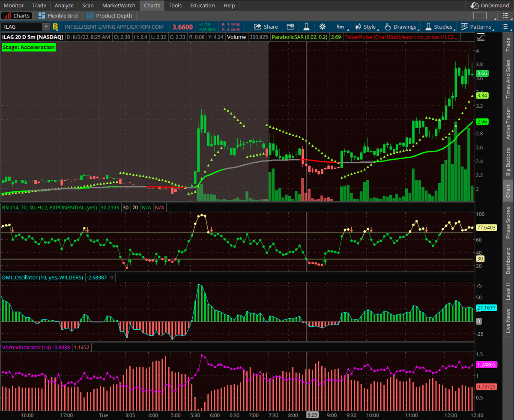This screenshot has width=514, height=420.
Task: Open the chart grid layout selector
Action: click(480, 16)
